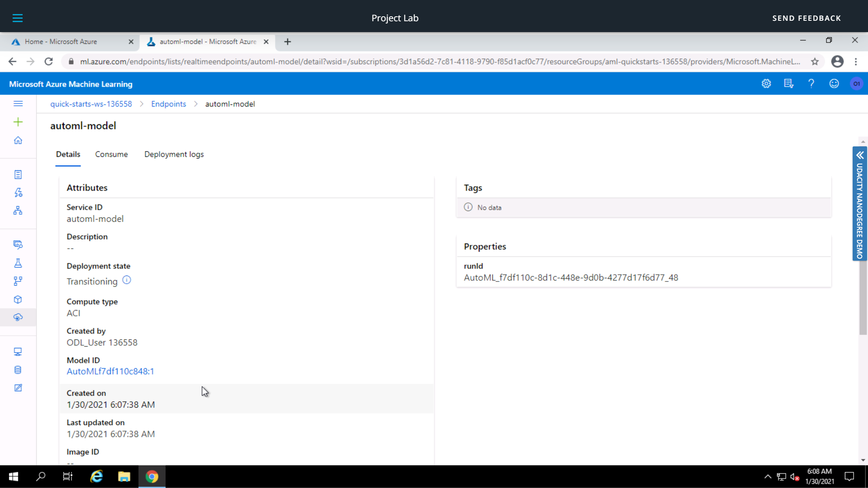Expand hidden icons in the system tray
The width and height of the screenshot is (868, 488).
point(768,476)
